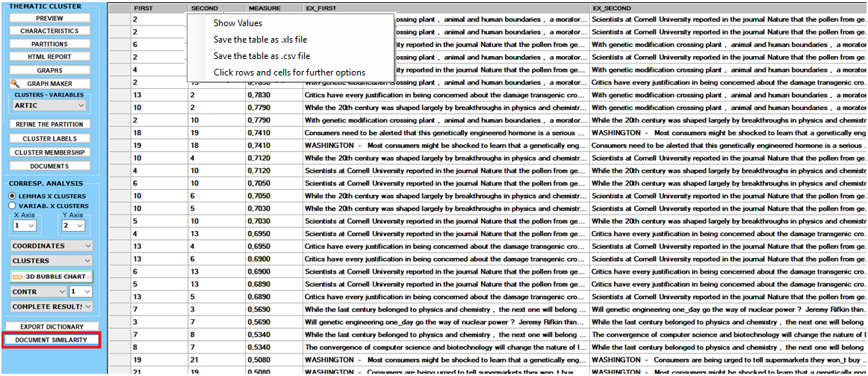The image size is (868, 376).
Task: Open the X Axis dropdown
Action: click(25, 226)
